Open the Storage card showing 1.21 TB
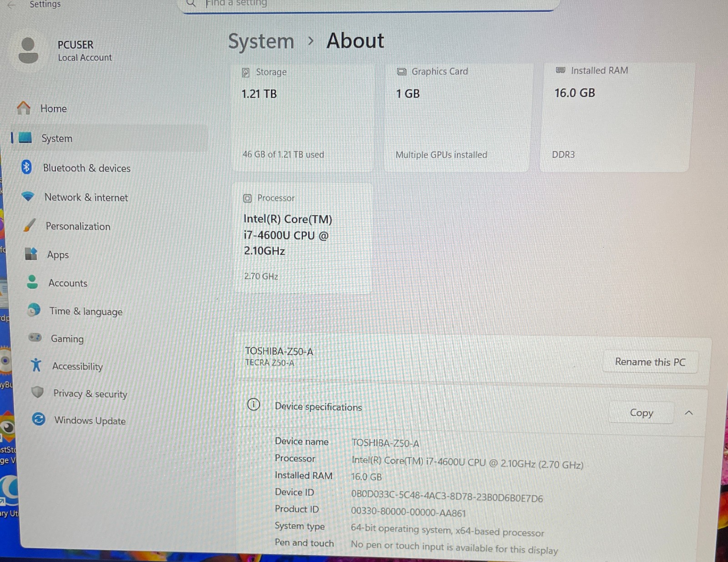 tap(303, 116)
